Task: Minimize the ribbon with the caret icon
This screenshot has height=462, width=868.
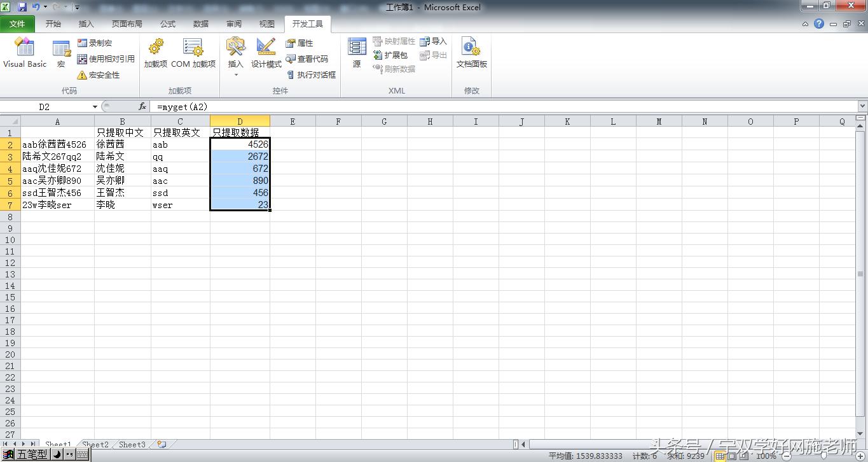Action: (806, 24)
